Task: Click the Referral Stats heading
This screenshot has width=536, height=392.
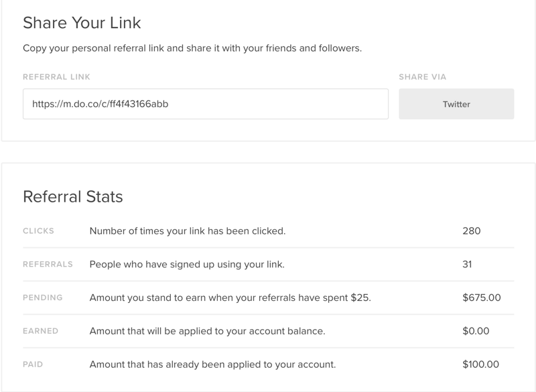Action: tap(73, 196)
